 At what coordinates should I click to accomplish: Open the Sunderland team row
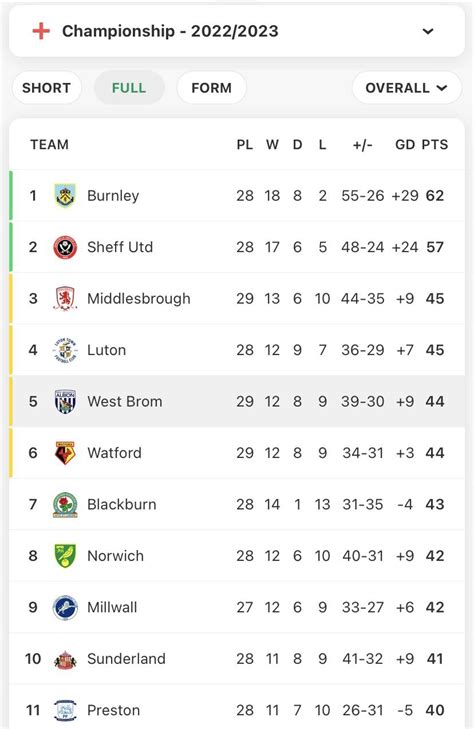[237, 659]
